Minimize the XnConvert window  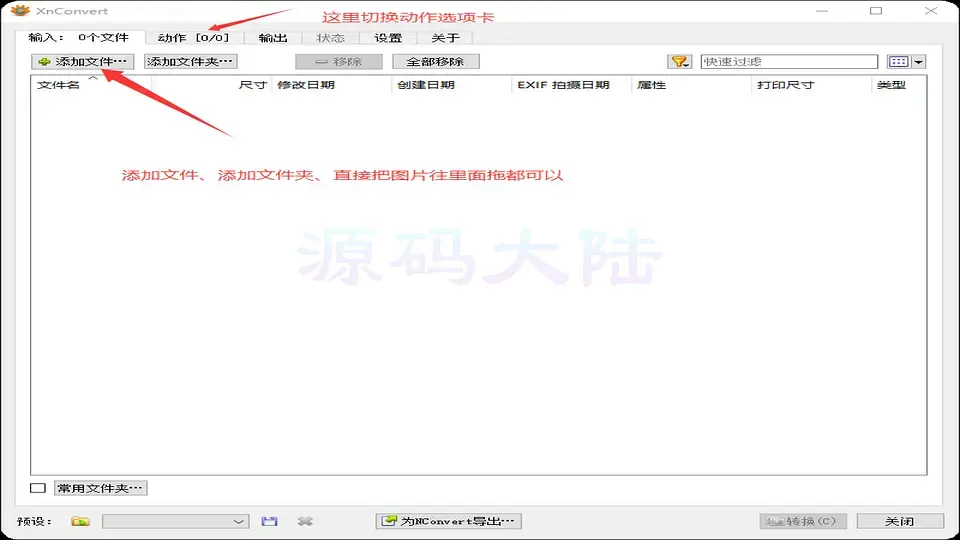822,10
